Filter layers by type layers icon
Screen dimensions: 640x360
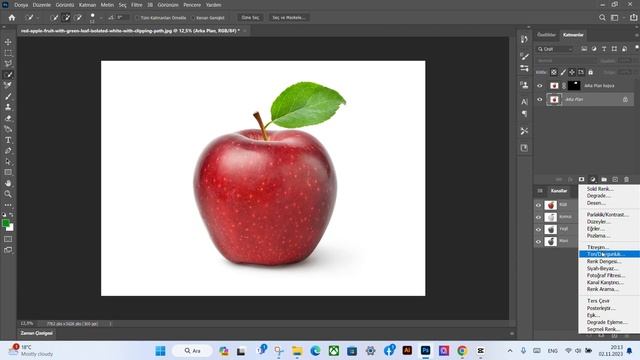(x=604, y=49)
